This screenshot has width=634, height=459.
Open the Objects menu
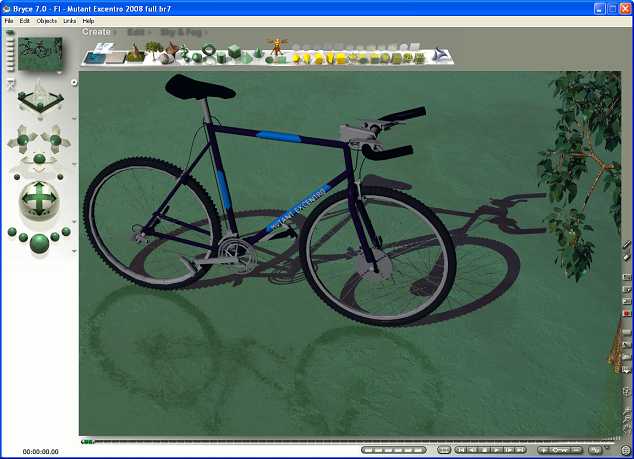click(47, 21)
